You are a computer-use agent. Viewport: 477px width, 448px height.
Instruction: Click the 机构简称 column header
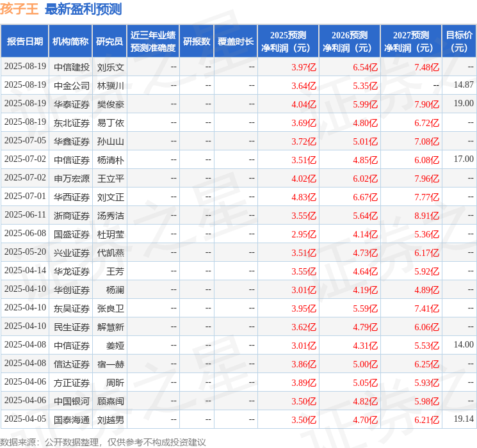point(70,42)
